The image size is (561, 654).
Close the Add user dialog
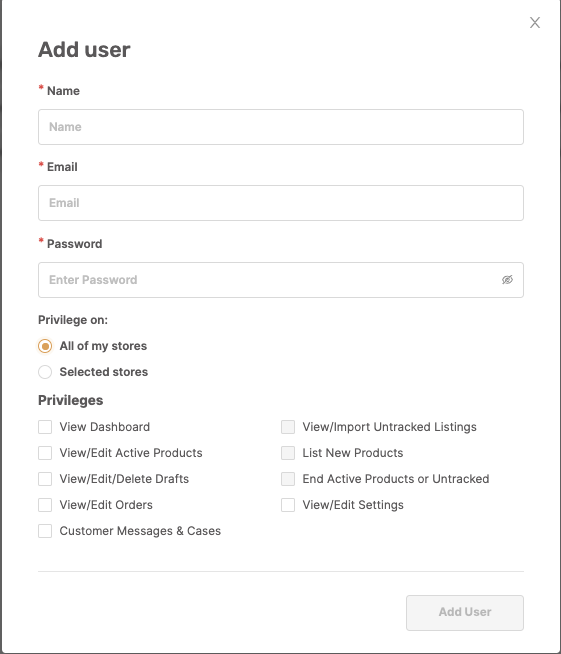[x=535, y=23]
